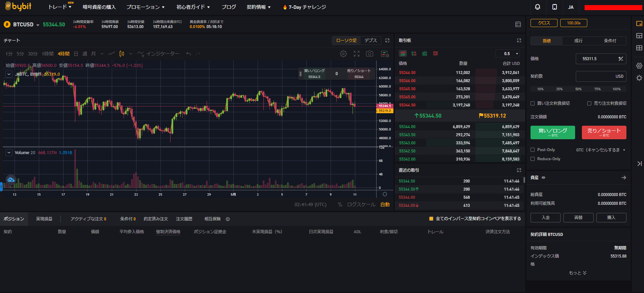This screenshot has width=644, height=293.
Task: Toggle percent scale on chart
Action: coord(340,204)
